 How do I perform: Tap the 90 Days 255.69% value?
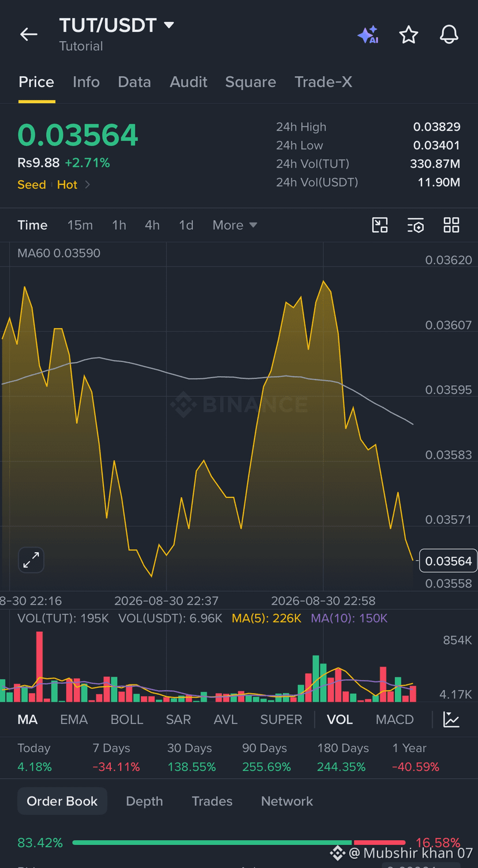(267, 767)
